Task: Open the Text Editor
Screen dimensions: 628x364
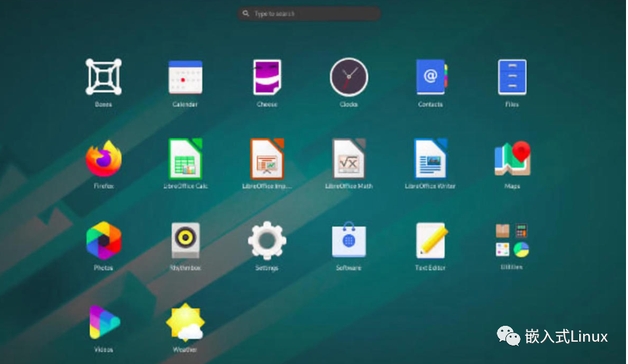Action: tap(431, 240)
